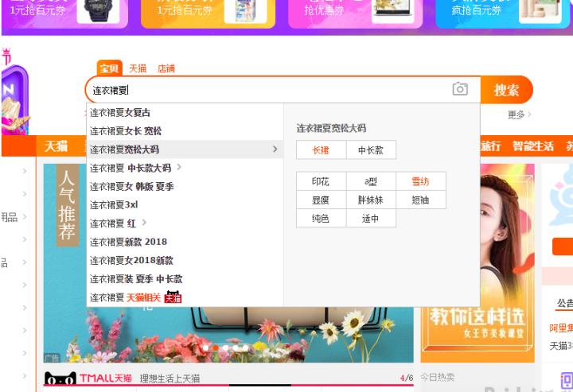The height and width of the screenshot is (392, 573).
Task: Click the Tmall cat badge icon in suggestions
Action: tap(173, 297)
